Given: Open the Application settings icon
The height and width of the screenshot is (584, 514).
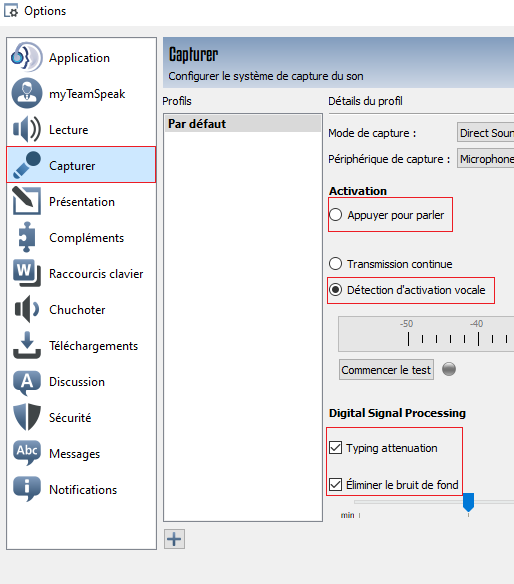Looking at the screenshot, I should tap(26, 57).
